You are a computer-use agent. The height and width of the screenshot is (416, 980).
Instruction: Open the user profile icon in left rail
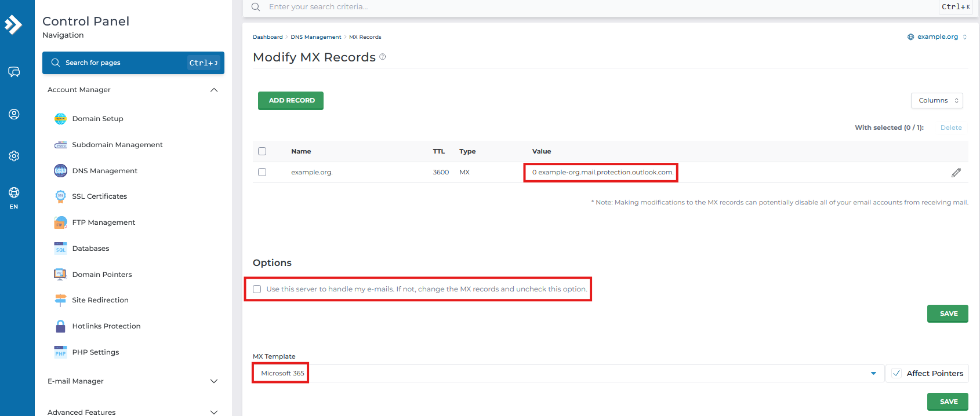coord(14,114)
